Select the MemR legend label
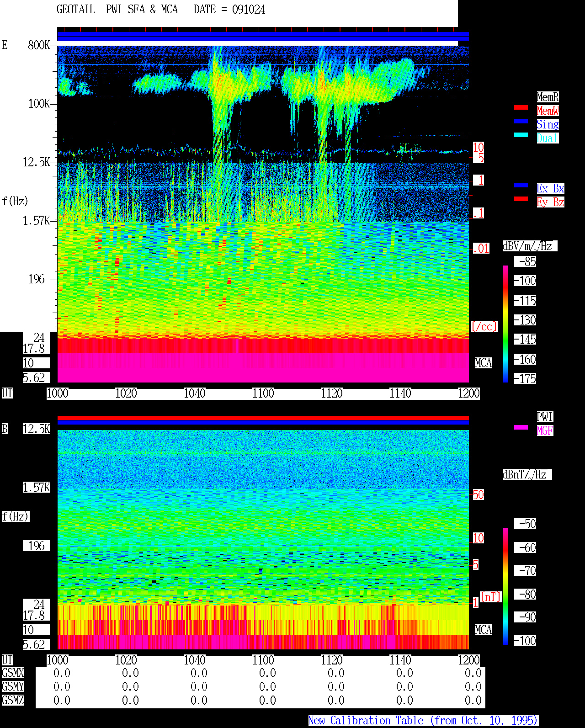The width and height of the screenshot is (585, 728). (548, 97)
